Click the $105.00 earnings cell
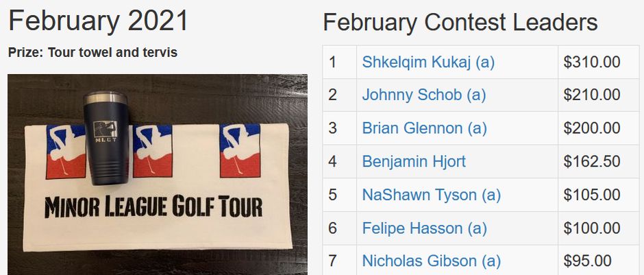The width and height of the screenshot is (644, 275). (x=598, y=195)
